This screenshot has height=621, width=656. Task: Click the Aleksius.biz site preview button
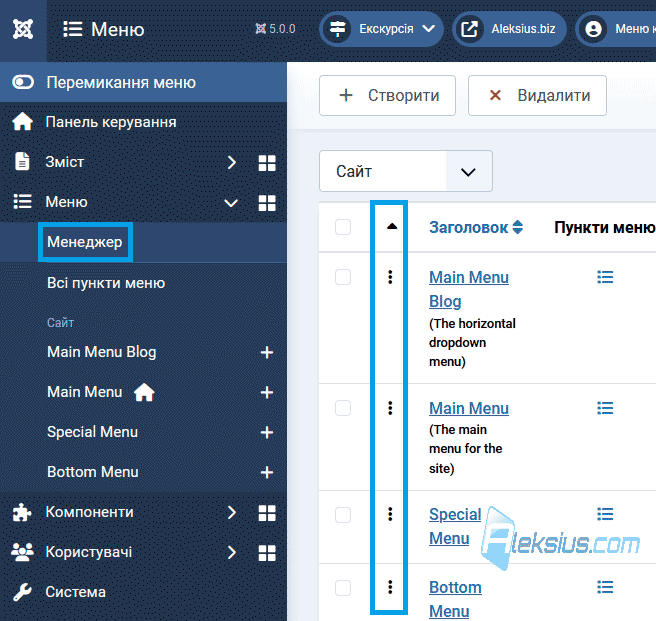(x=509, y=29)
